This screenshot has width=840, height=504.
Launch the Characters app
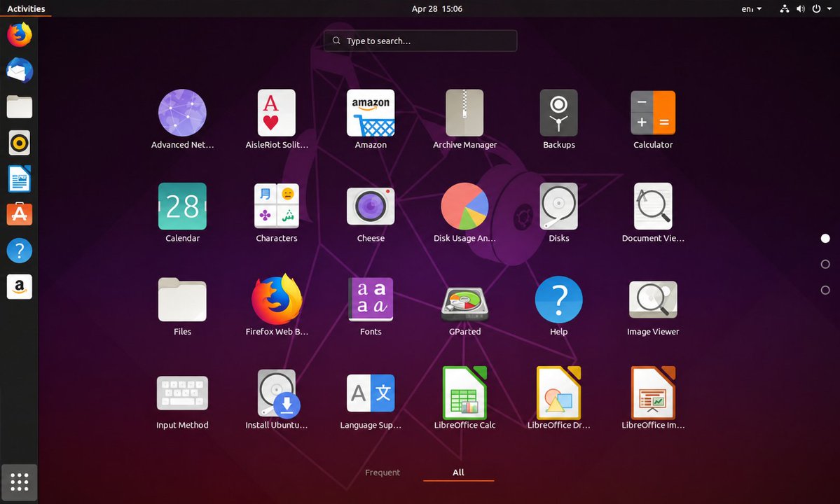click(277, 212)
